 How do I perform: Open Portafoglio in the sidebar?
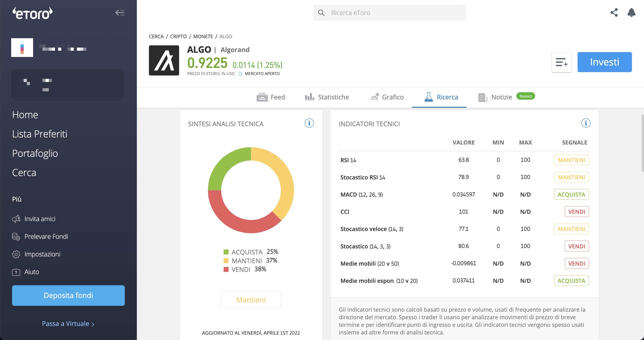[35, 153]
